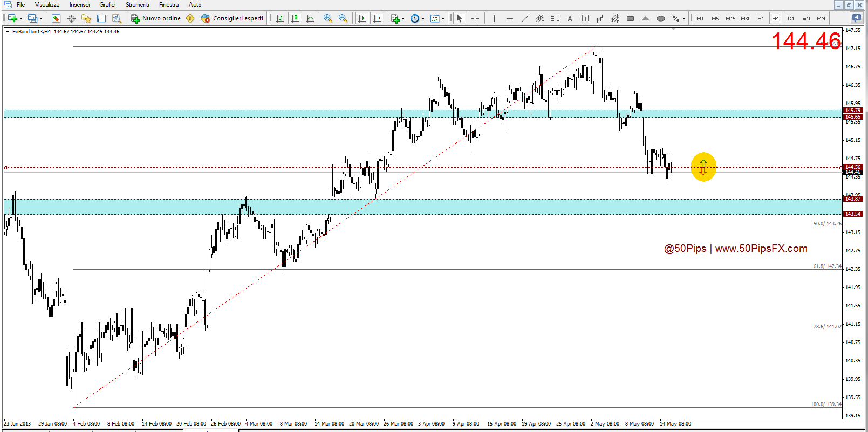Open the Data Window crosshair icon

pyautogui.click(x=71, y=18)
